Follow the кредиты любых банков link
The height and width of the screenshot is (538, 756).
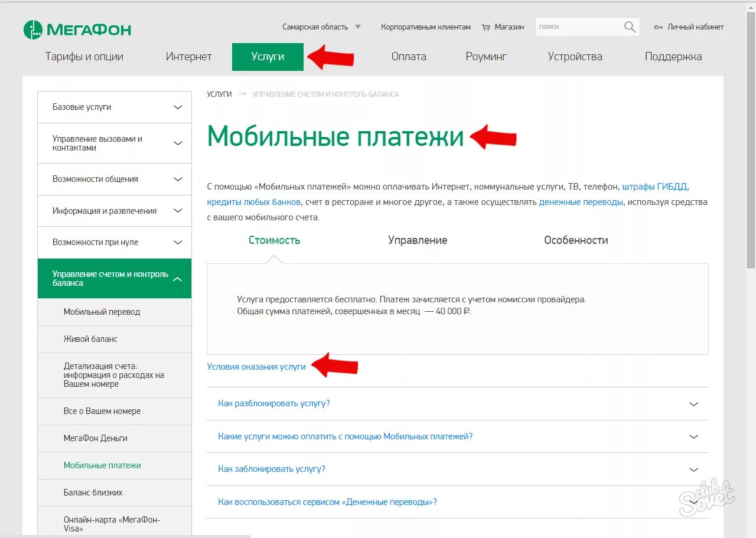click(254, 202)
